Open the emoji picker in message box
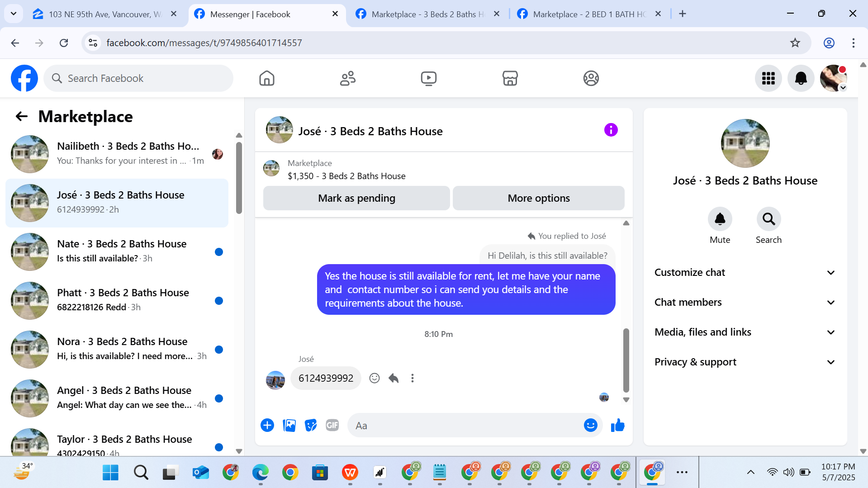The width and height of the screenshot is (868, 488). point(590,425)
